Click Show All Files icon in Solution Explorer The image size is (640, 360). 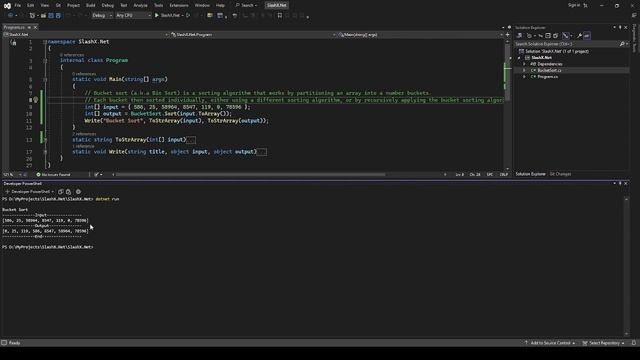click(556, 36)
